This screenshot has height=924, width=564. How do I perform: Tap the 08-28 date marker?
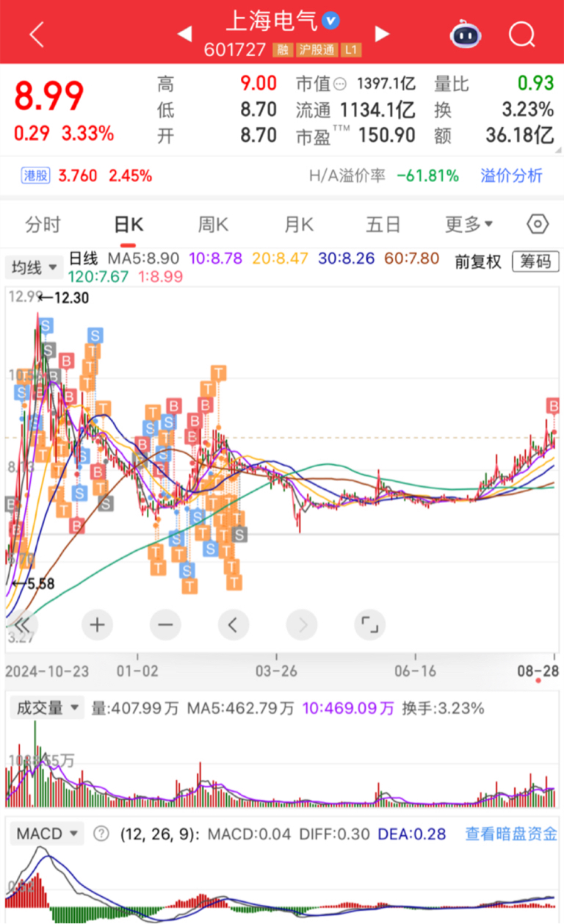point(540,671)
